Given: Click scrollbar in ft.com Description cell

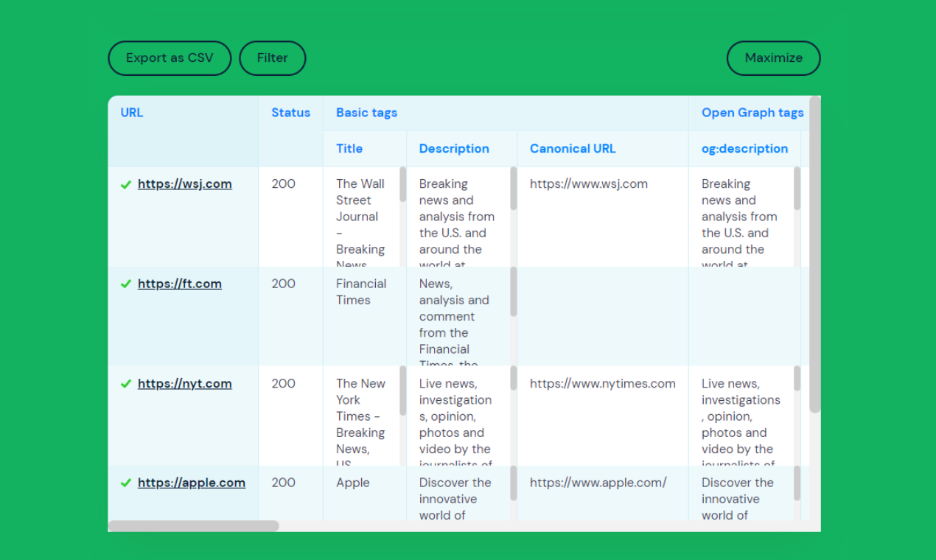Looking at the screenshot, I should [x=514, y=292].
